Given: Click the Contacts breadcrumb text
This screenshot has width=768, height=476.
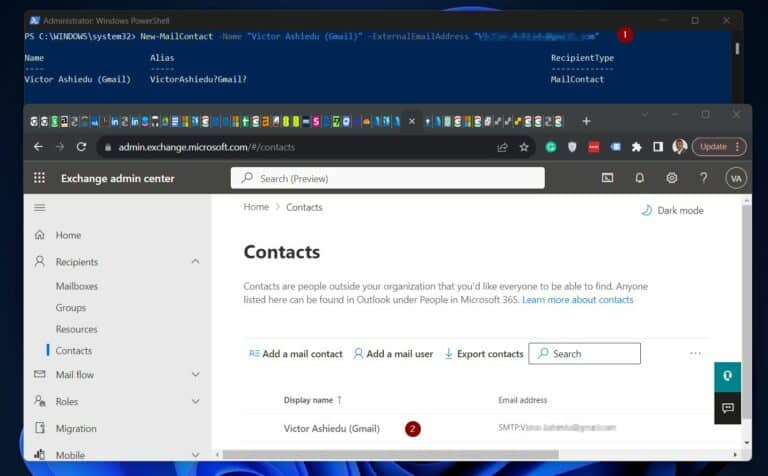Looking at the screenshot, I should (304, 207).
